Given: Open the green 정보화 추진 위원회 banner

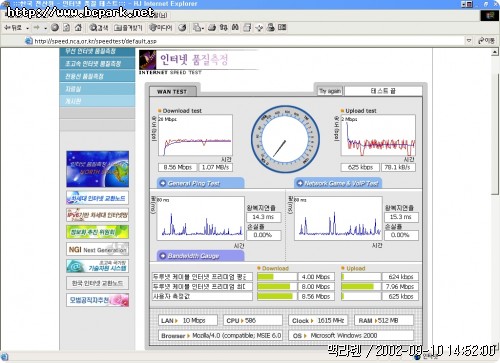Looking at the screenshot, I should pyautogui.click(x=97, y=232).
